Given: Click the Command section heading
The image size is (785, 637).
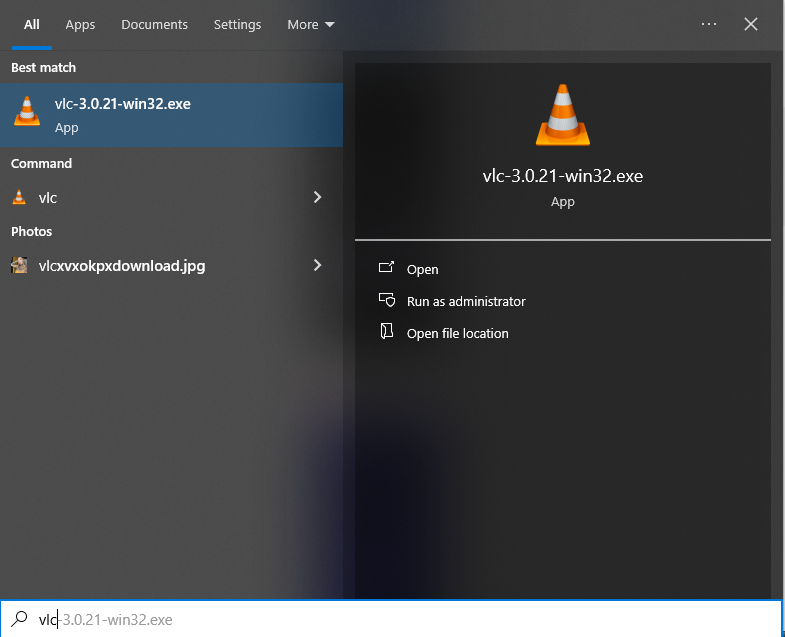Looking at the screenshot, I should coord(42,164).
